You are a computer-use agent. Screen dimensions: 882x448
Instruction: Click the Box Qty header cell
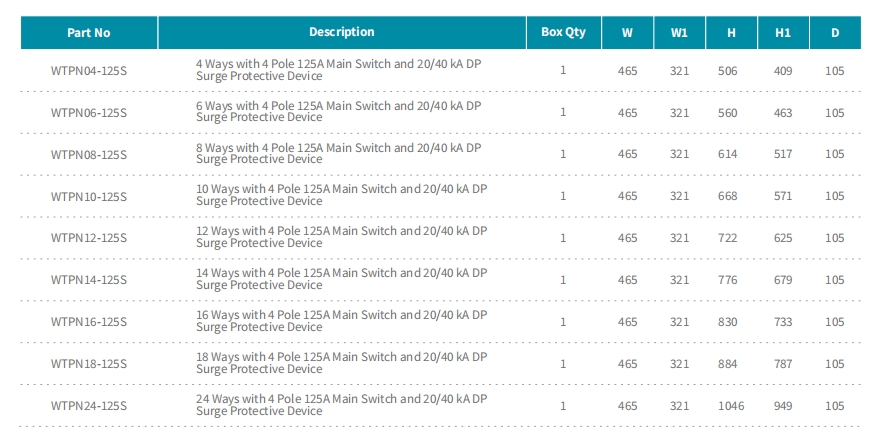click(x=564, y=33)
